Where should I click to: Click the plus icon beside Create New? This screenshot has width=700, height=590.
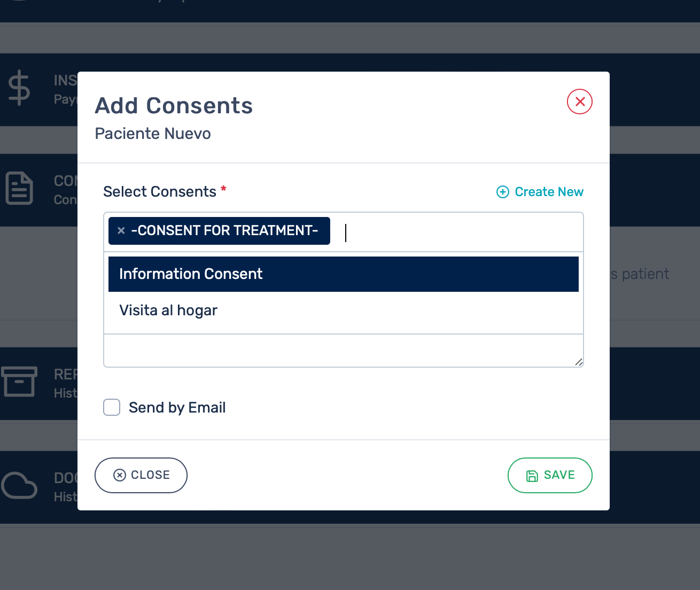503,192
